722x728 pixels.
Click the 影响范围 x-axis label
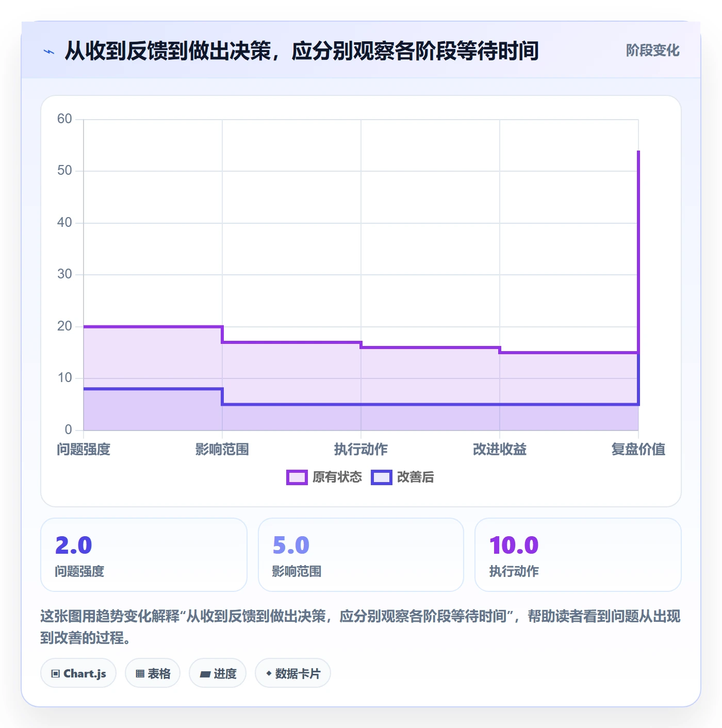[x=222, y=450]
